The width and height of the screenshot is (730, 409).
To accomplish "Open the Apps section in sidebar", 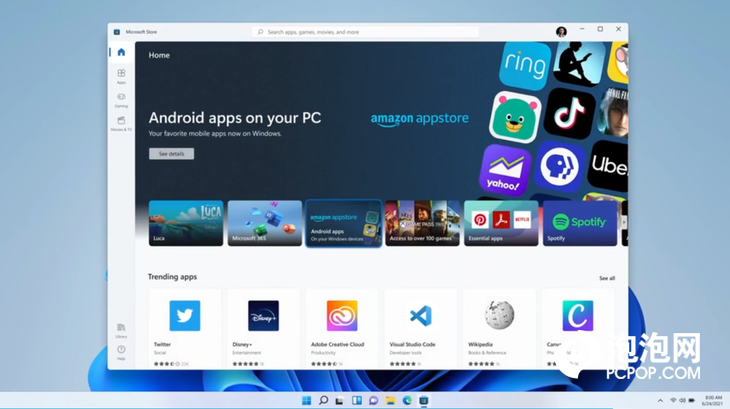I will point(121,75).
